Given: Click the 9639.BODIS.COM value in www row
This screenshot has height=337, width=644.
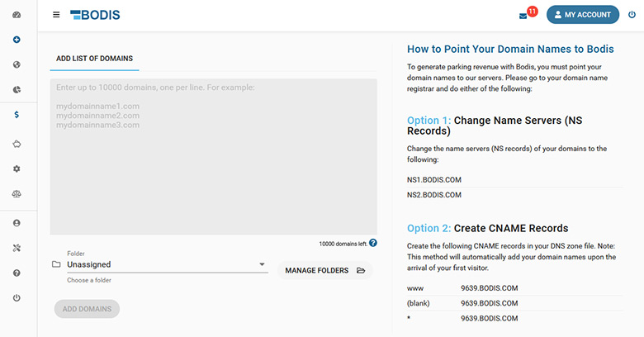Looking at the screenshot, I should [x=489, y=288].
